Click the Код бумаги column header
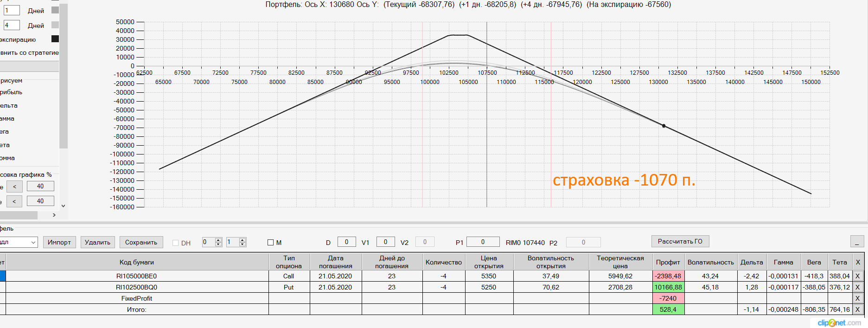Image resolution: width=868 pixels, height=328 pixels. point(136,262)
